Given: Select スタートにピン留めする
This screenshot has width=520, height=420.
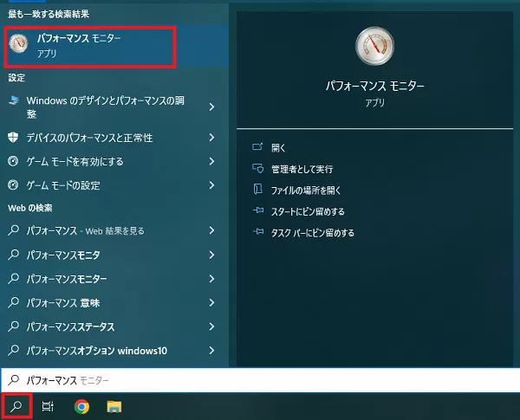Looking at the screenshot, I should (308, 211).
